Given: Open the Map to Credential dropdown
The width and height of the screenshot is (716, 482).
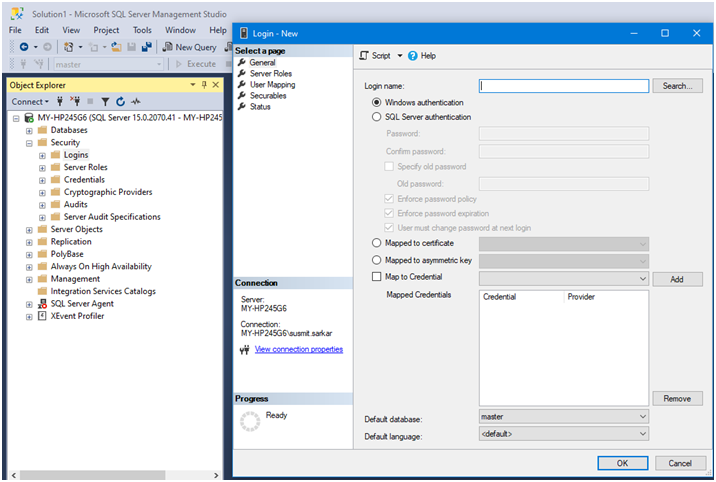Looking at the screenshot, I should pos(564,278).
